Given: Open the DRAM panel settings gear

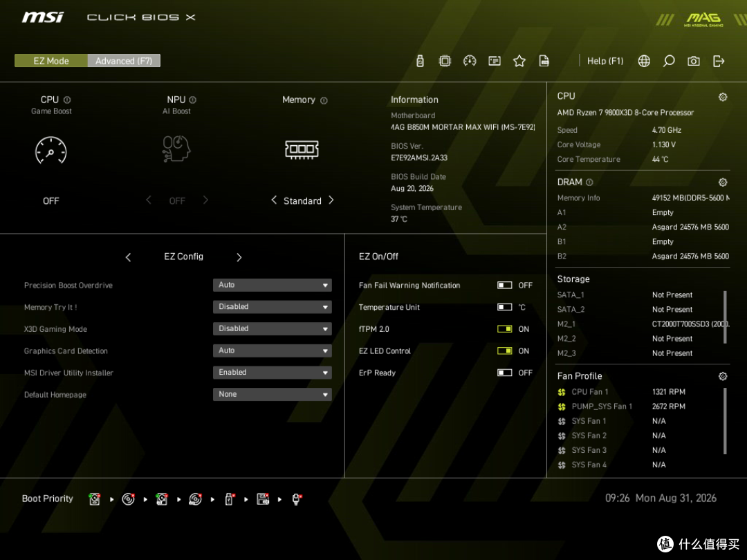Looking at the screenshot, I should pos(723,183).
